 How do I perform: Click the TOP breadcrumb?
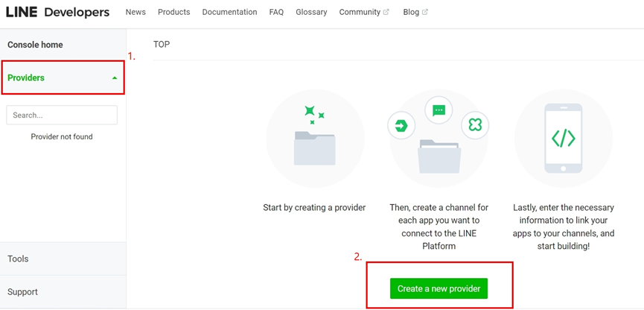162,45
